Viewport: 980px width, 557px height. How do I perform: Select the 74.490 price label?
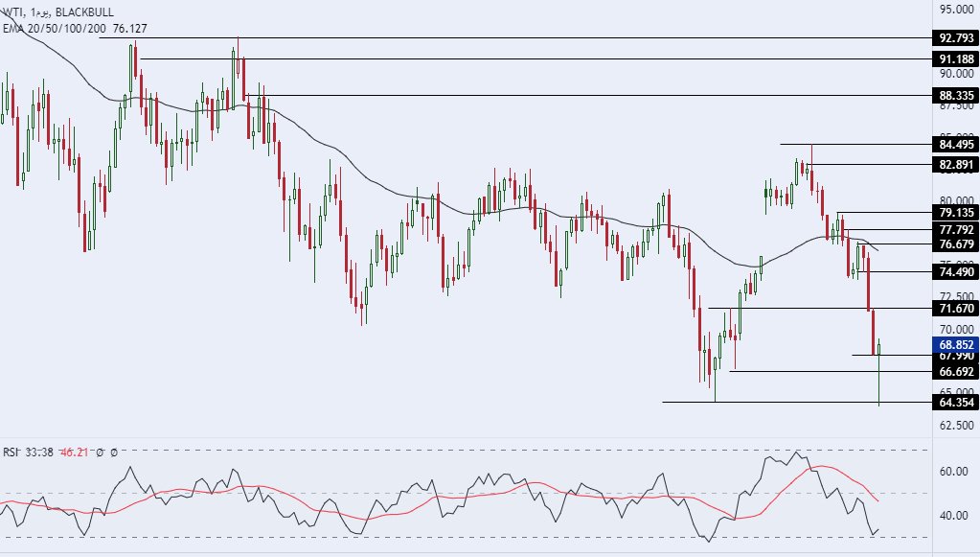[956, 272]
